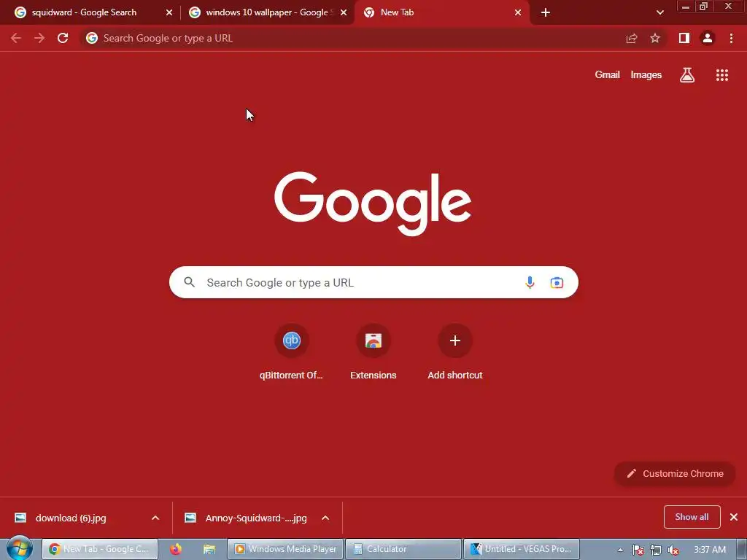The image size is (747, 560).
Task: Click the magnifier icon in search box
Action: (190, 282)
